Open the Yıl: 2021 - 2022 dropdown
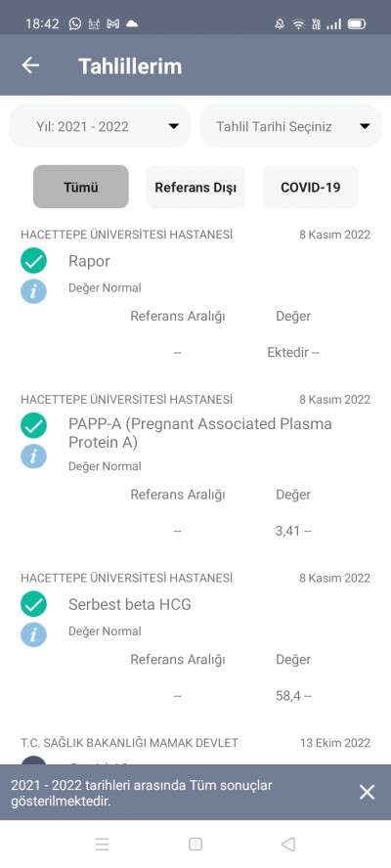This screenshot has height=868, width=391. [100, 126]
